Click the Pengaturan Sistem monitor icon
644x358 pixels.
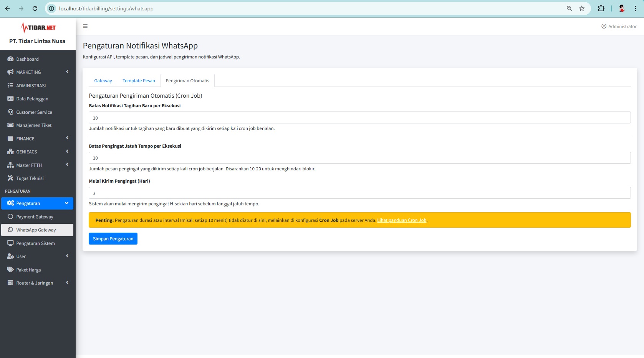(10, 243)
